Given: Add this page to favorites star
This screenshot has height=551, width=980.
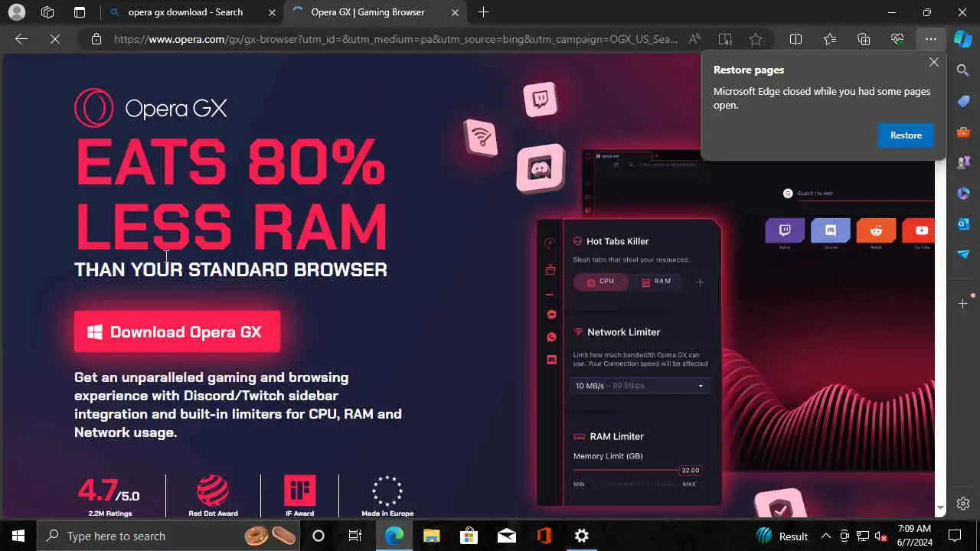Looking at the screenshot, I should click(x=756, y=39).
